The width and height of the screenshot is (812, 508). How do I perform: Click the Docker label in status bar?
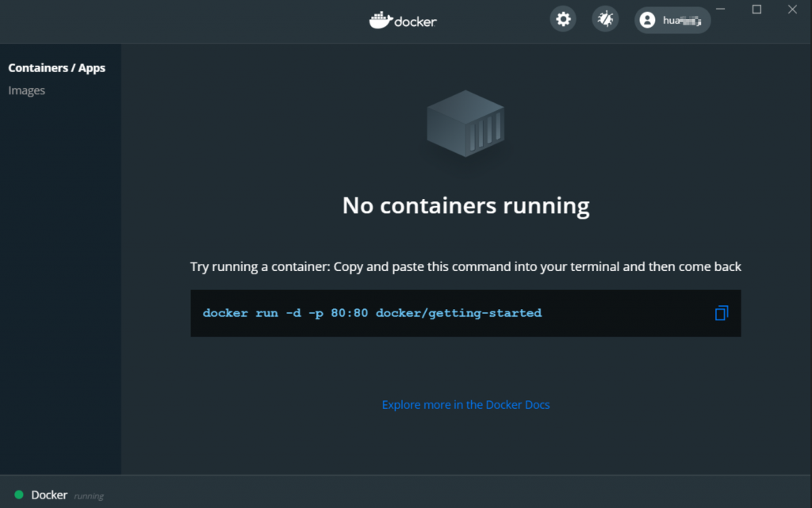[49, 495]
